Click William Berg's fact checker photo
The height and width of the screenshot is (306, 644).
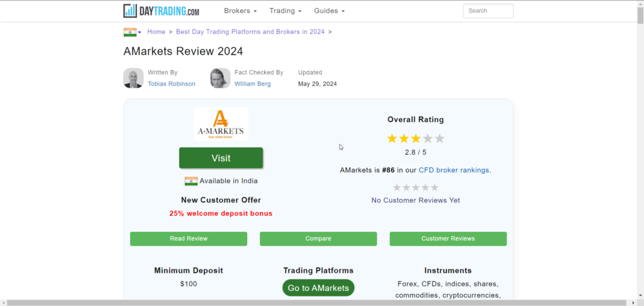click(x=220, y=78)
